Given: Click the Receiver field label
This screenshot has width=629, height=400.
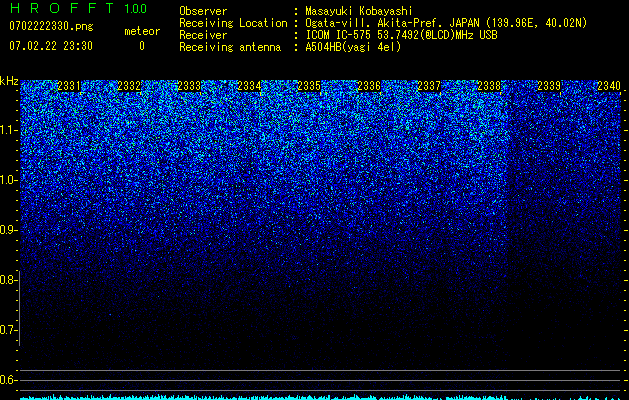Looking at the screenshot, I should (x=203, y=35).
